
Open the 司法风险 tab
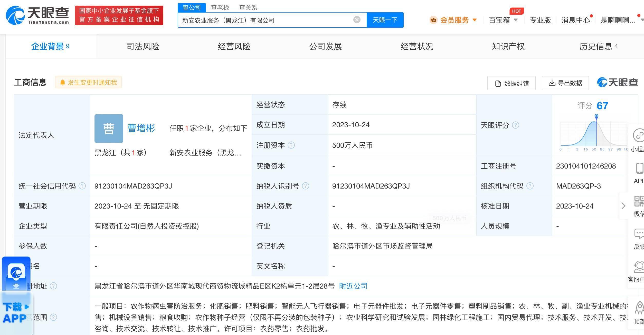(143, 46)
